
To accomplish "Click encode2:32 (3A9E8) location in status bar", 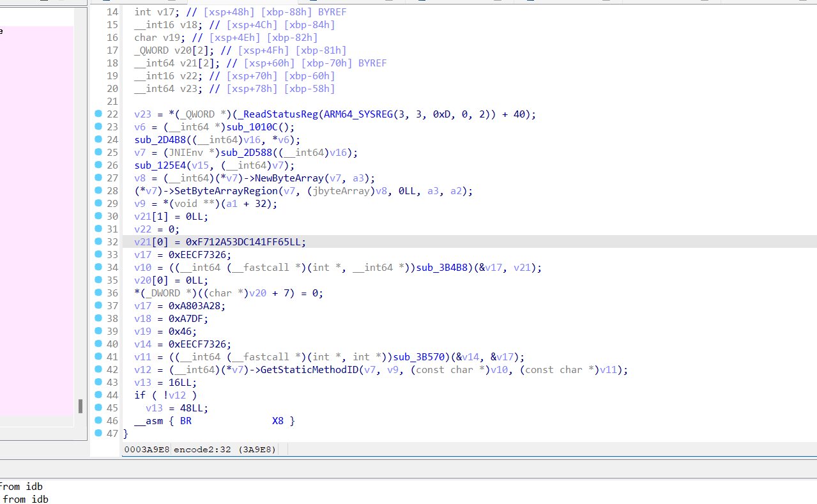I will (225, 450).
